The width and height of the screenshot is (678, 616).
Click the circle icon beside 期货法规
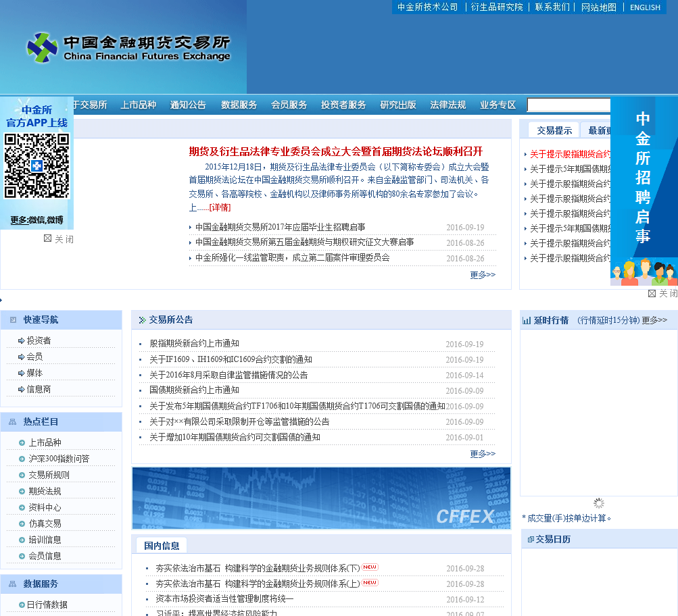(22, 492)
